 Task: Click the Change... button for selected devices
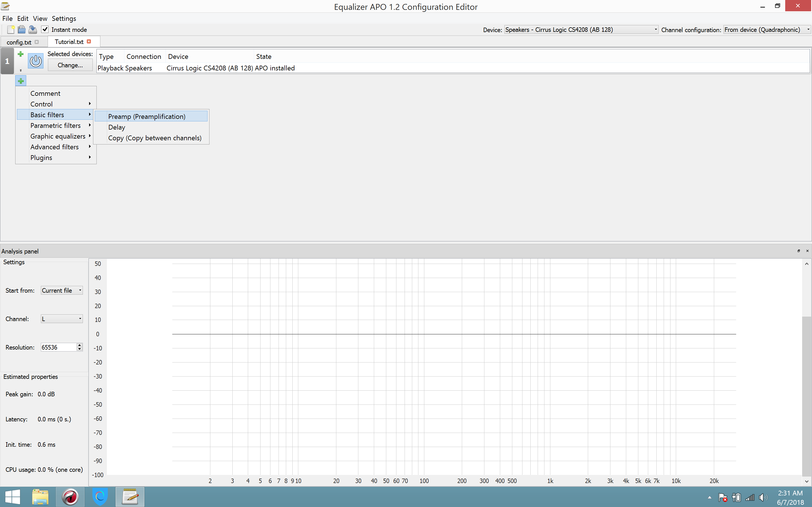(70, 65)
